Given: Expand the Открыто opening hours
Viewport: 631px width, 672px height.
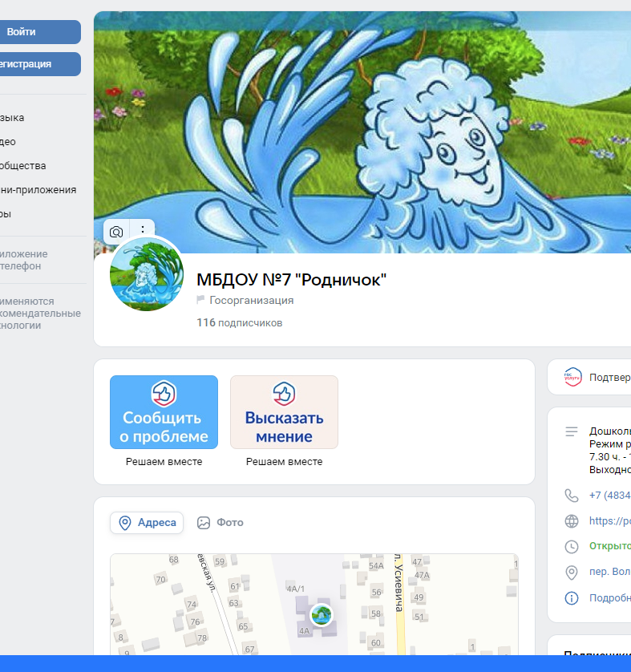Looking at the screenshot, I should tap(609, 546).
